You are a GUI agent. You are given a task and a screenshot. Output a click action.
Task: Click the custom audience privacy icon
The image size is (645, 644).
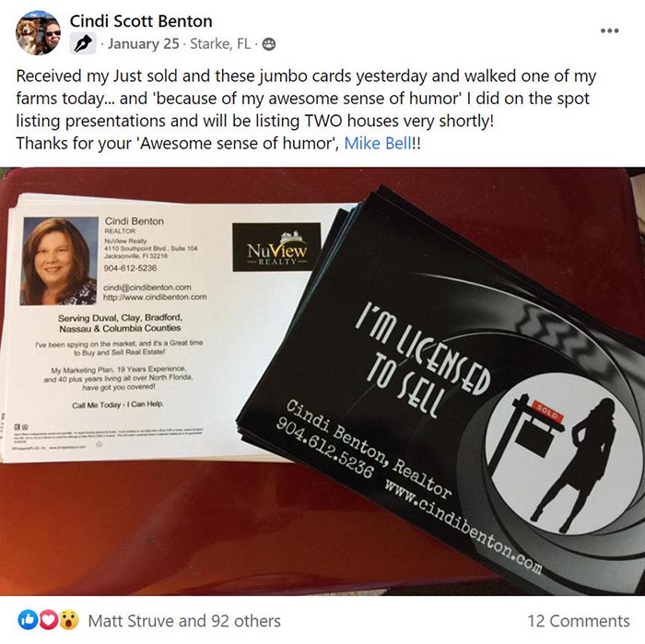coord(269,44)
